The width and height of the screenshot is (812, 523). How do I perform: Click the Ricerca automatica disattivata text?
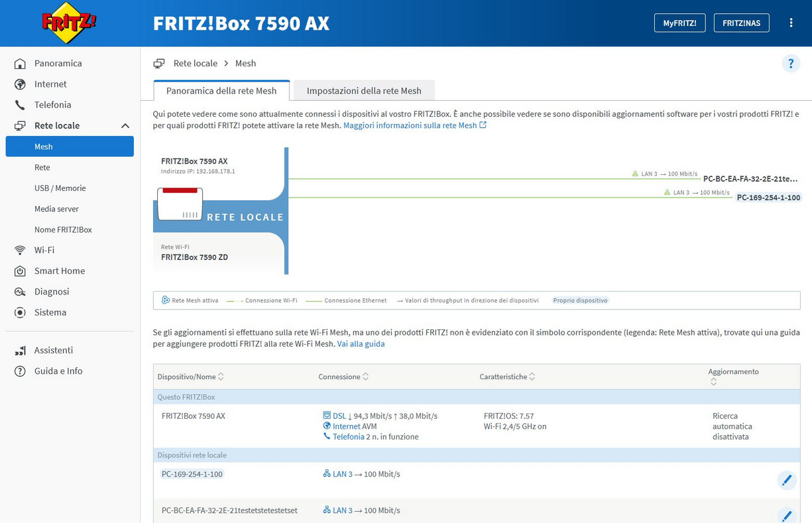(732, 426)
